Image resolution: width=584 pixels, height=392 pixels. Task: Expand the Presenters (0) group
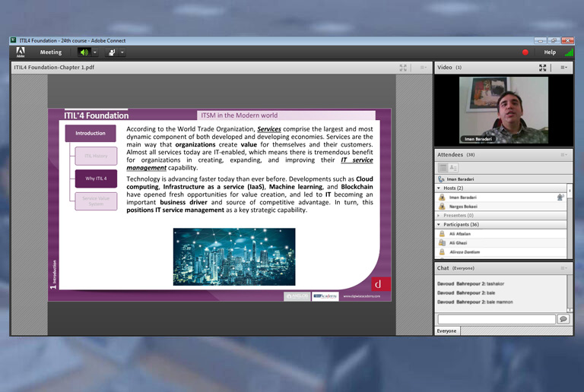pyautogui.click(x=439, y=216)
